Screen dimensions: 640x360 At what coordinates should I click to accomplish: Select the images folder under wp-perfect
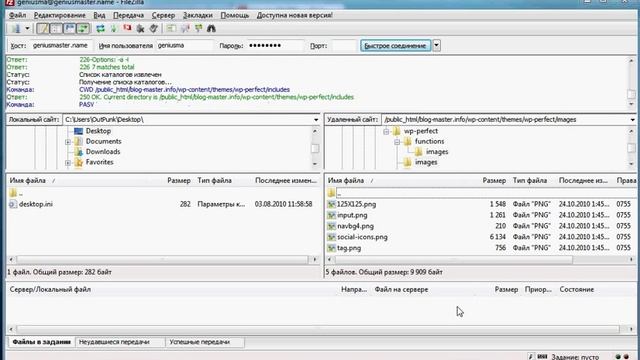426,162
